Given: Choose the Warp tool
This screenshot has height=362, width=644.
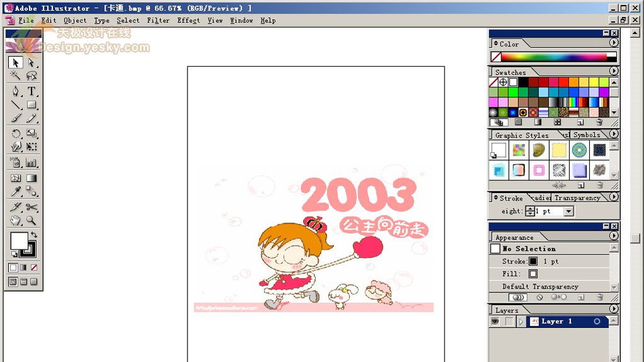Looking at the screenshot, I should tap(16, 146).
